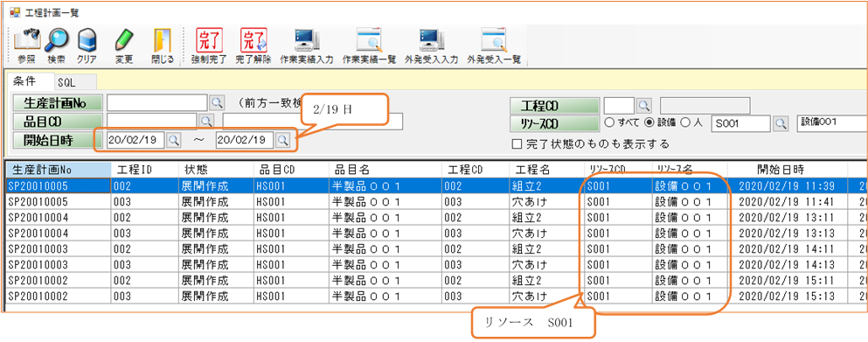Focus the 品目CD input field
Image resolution: width=868 pixels, height=342 pixels.
click(x=152, y=121)
